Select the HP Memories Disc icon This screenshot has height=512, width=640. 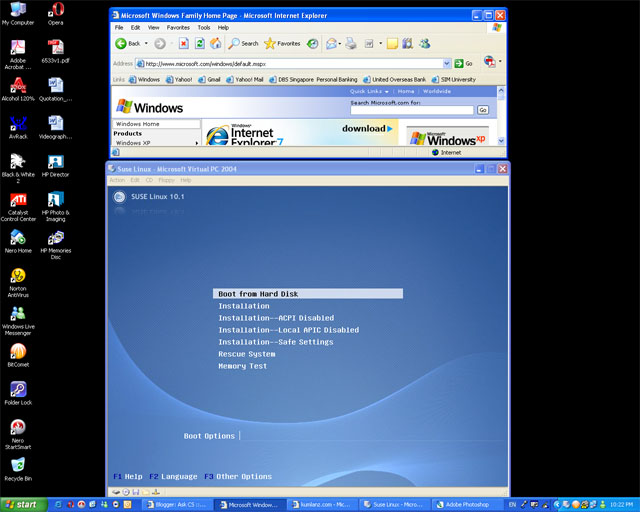click(x=56, y=245)
